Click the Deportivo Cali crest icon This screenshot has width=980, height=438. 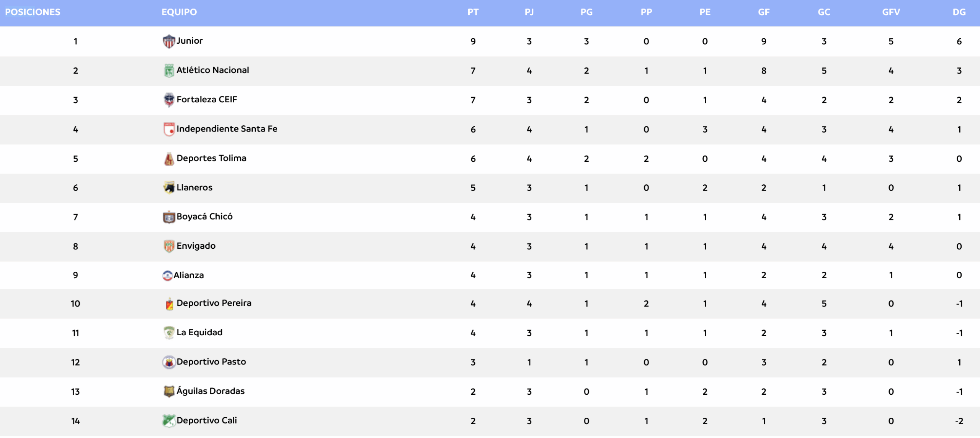(168, 421)
